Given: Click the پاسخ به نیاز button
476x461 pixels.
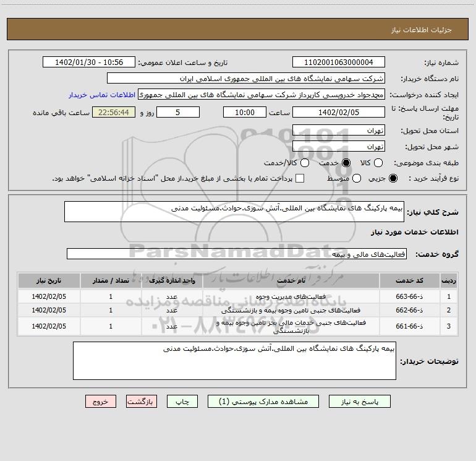Looking at the screenshot, I should 359,402.
